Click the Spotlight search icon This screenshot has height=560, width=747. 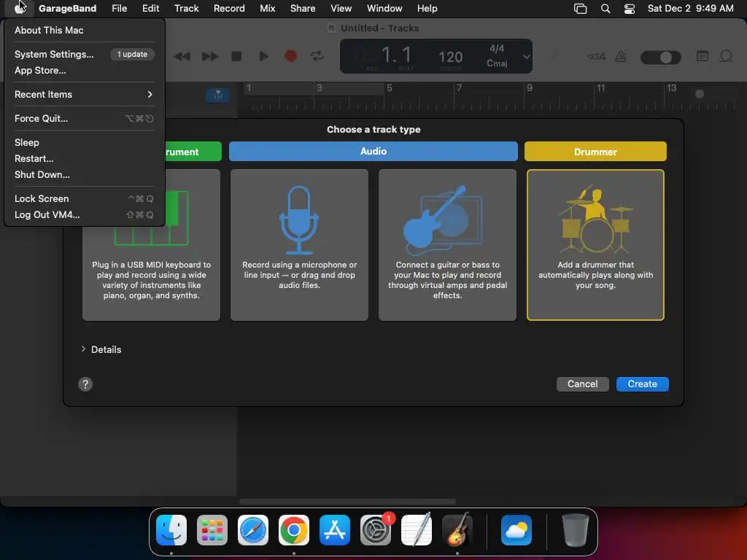click(605, 9)
